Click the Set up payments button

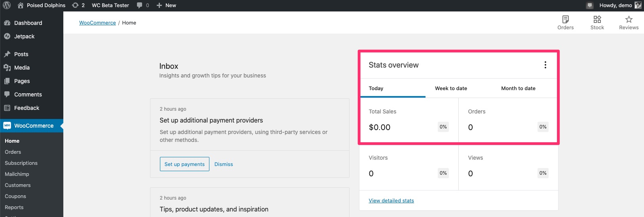(x=184, y=164)
